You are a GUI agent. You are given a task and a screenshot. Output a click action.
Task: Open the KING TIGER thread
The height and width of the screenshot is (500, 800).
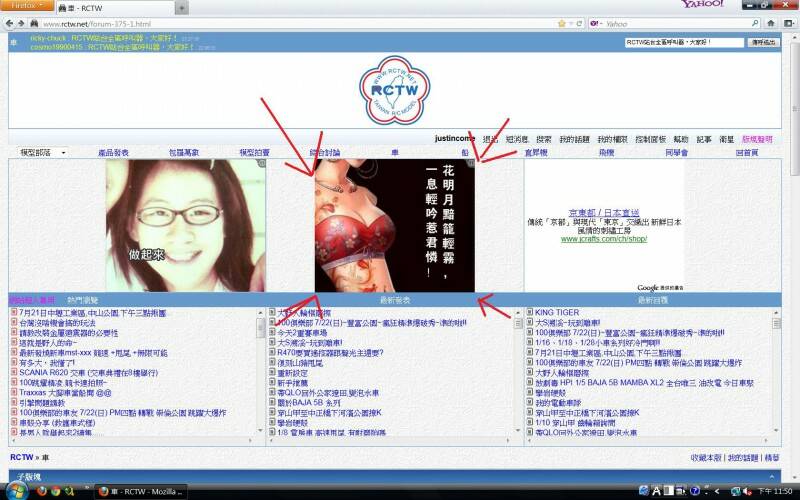pyautogui.click(x=557, y=312)
